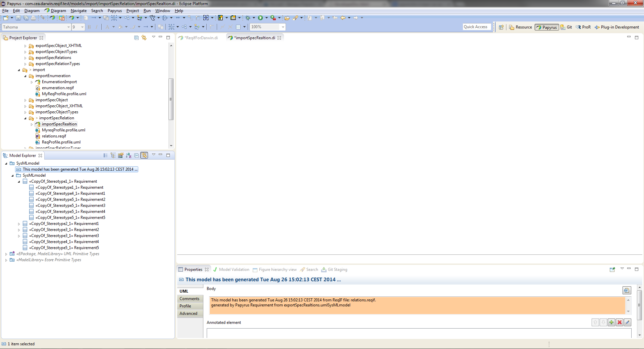Image resolution: width=644 pixels, height=349 pixels.
Task: Switch to Resource perspective
Action: 521,27
